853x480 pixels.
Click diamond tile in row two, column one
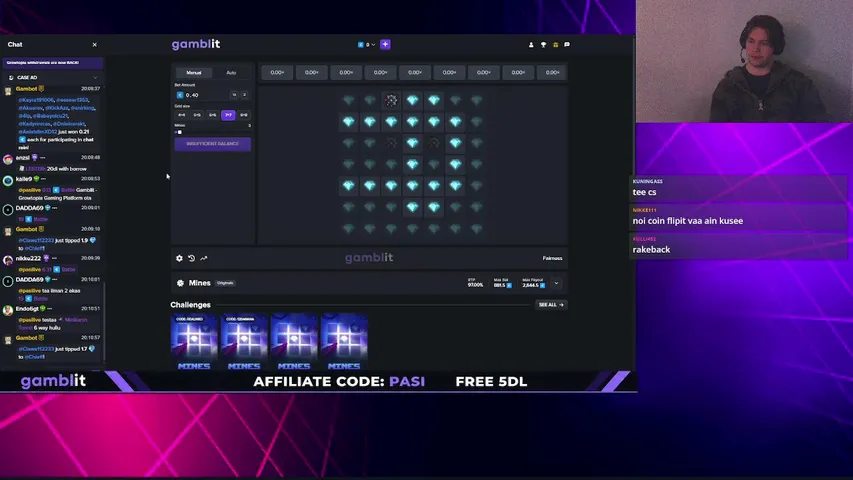[348, 121]
